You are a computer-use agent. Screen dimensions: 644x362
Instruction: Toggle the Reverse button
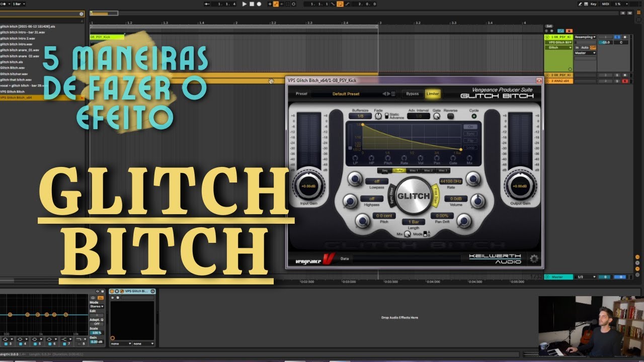coord(450,116)
